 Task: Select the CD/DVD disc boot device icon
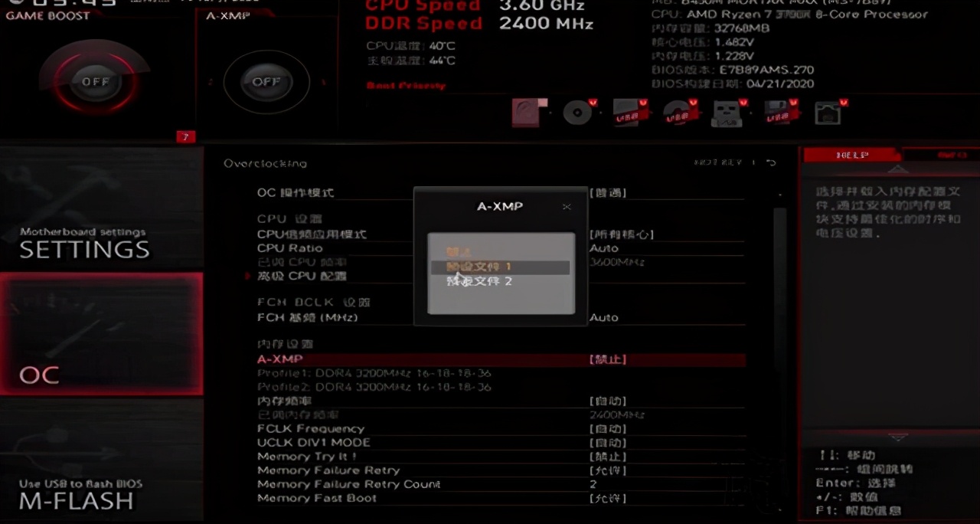(x=577, y=113)
